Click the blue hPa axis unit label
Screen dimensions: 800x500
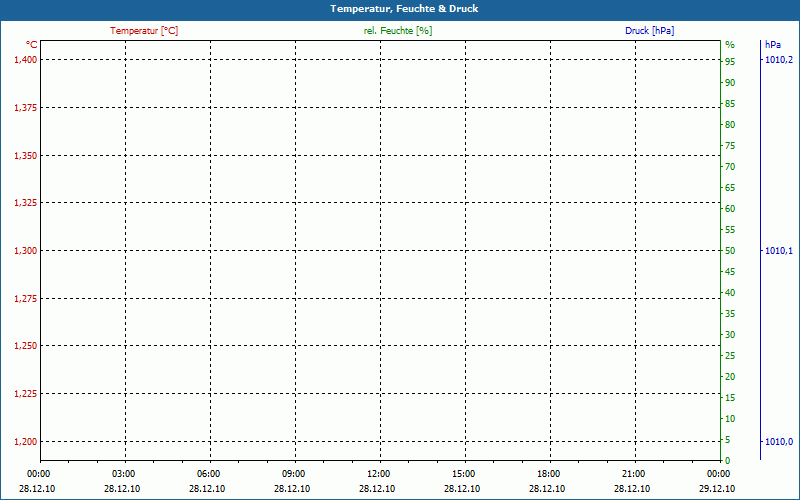[773, 45]
